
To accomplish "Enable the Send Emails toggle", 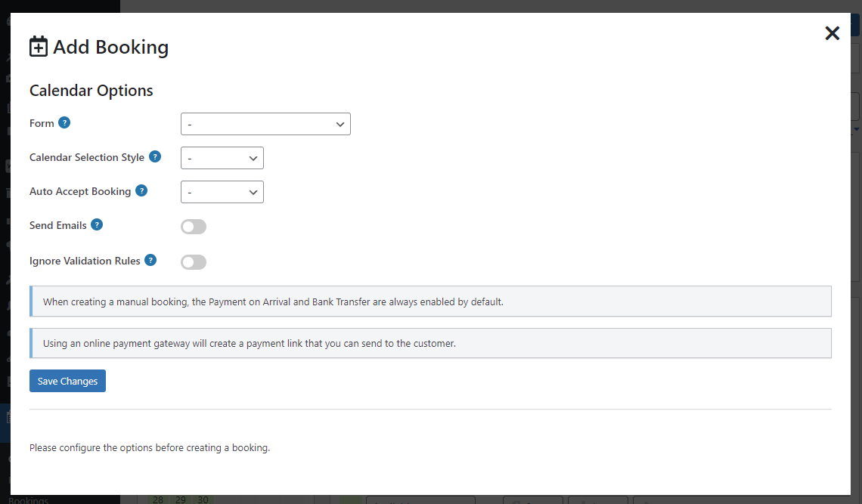I will (x=194, y=227).
